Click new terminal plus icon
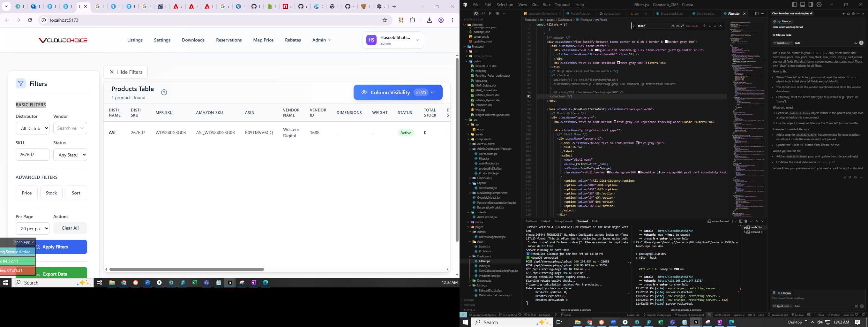The width and height of the screenshot is (868, 327). point(732,221)
